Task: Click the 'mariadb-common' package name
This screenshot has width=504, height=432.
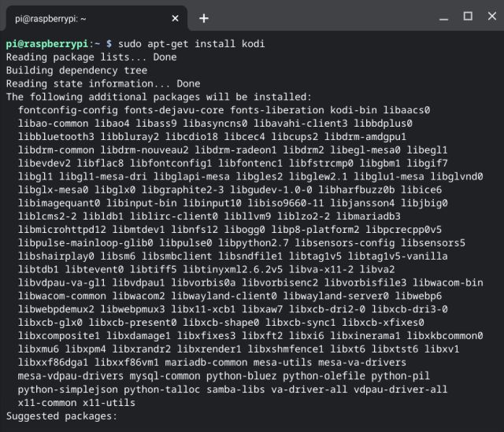Action: (x=206, y=362)
